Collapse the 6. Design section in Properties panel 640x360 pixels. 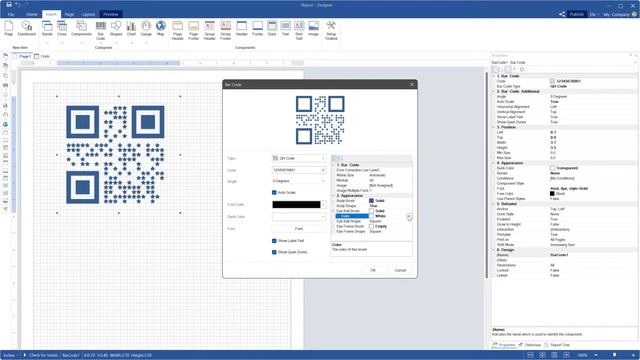tap(493, 250)
